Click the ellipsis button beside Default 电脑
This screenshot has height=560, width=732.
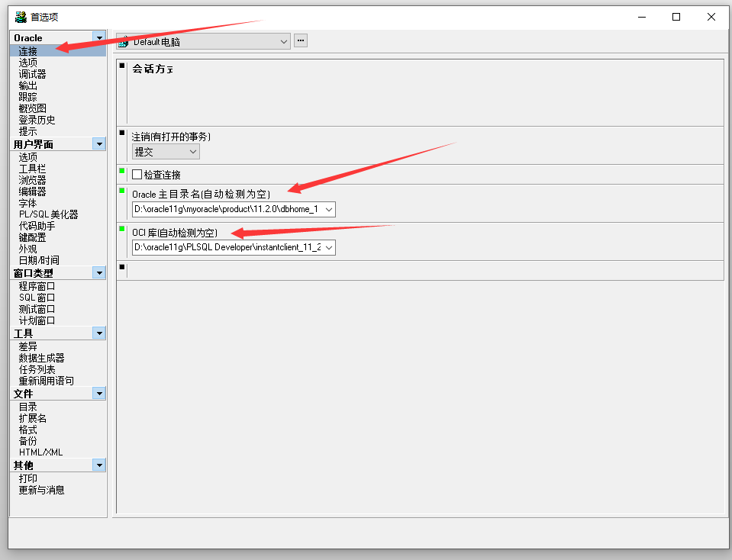pos(301,40)
